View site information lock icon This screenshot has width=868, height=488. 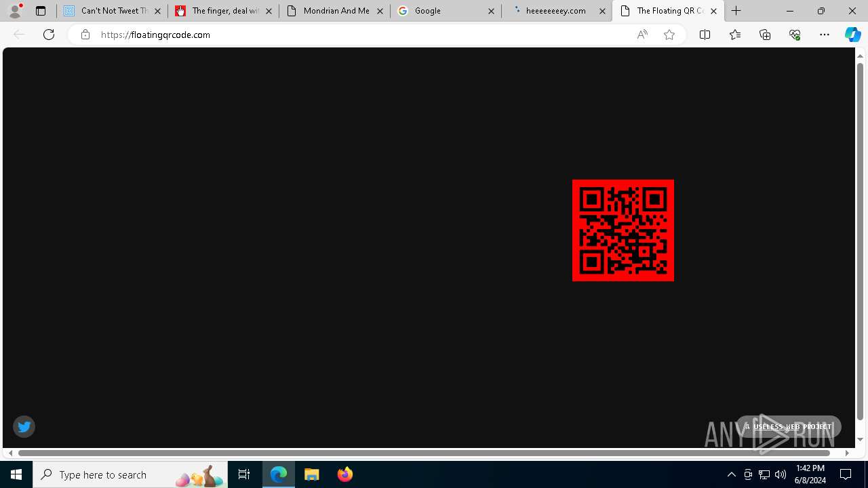click(x=85, y=35)
